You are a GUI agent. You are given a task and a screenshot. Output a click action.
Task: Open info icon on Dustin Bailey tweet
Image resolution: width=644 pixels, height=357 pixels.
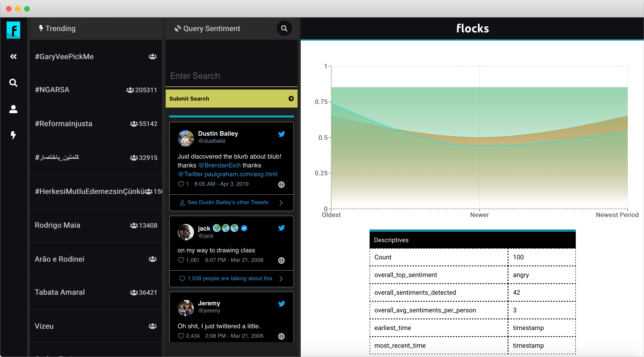coord(281,184)
